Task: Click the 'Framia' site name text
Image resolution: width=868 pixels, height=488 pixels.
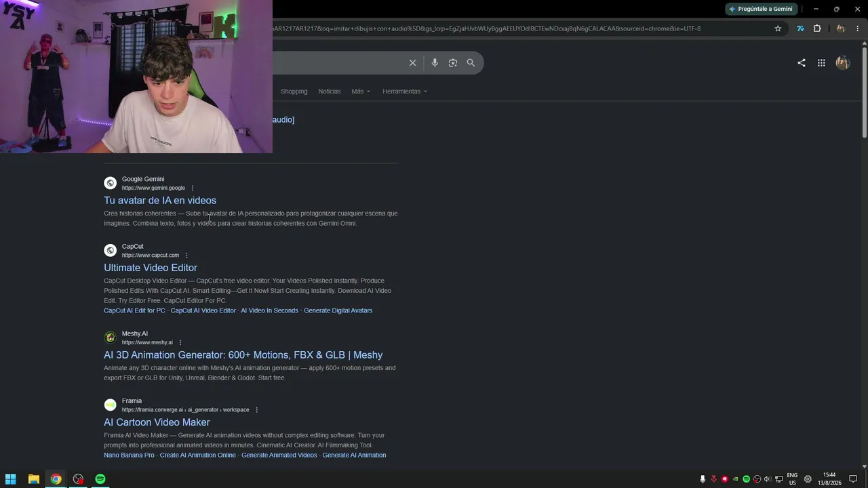Action: click(132, 401)
